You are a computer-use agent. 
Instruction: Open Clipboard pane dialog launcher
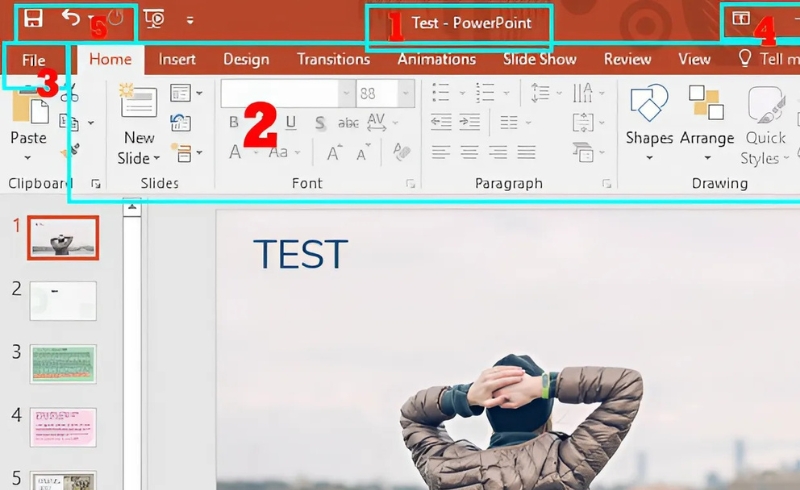96,184
